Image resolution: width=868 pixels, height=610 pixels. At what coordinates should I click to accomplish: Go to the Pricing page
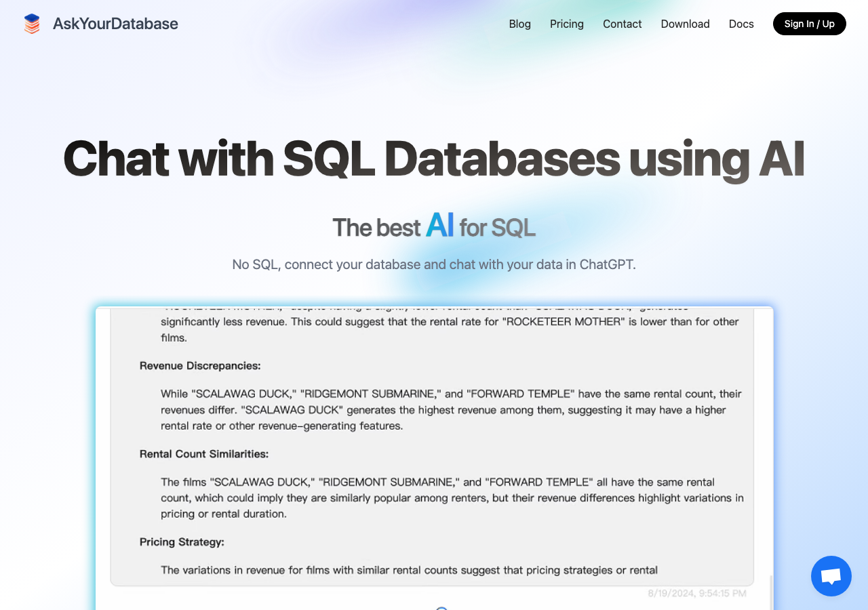pos(567,24)
